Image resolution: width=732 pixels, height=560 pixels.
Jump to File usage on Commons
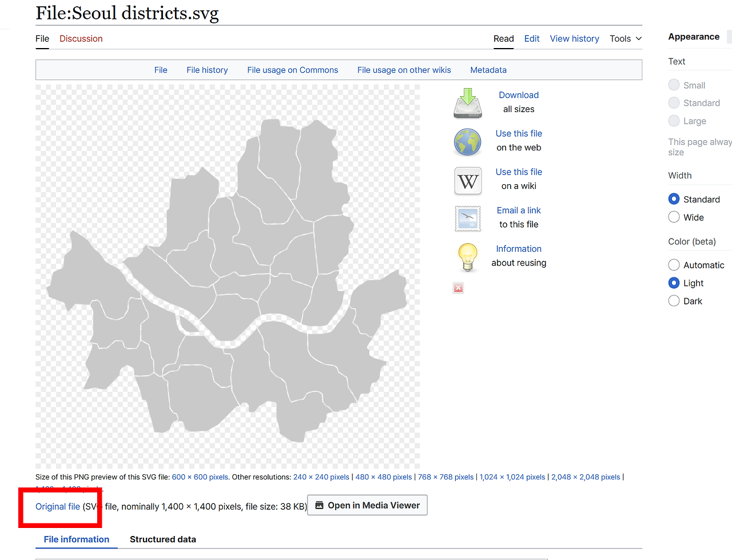[x=293, y=70]
